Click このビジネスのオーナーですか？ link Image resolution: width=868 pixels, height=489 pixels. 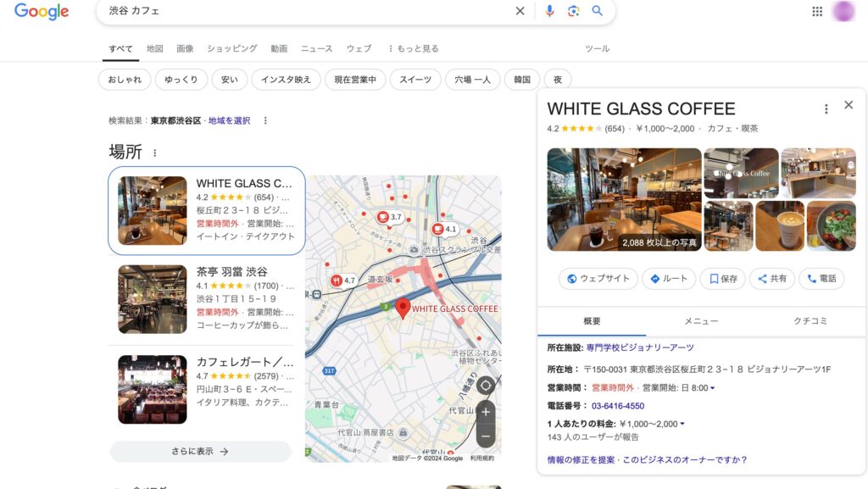coord(685,459)
